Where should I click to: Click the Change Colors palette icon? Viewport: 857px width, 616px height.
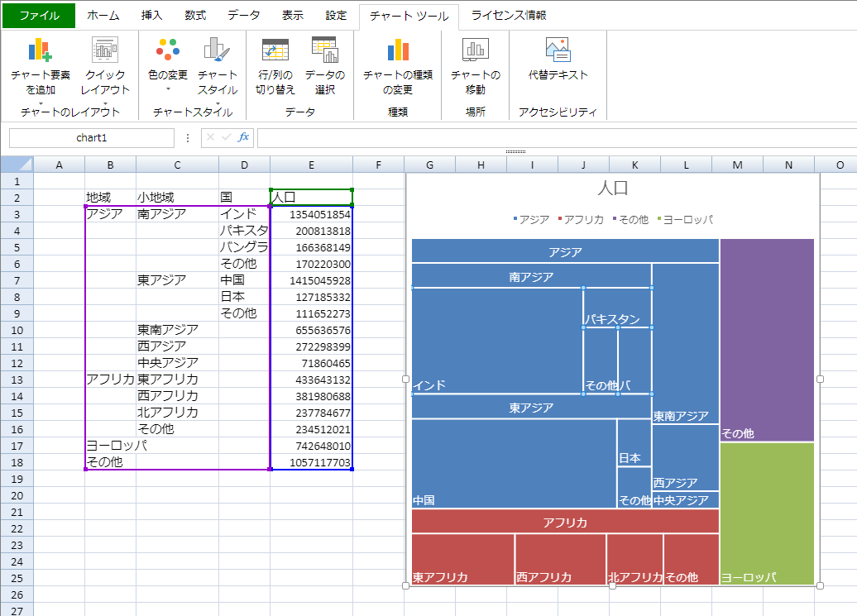click(168, 50)
